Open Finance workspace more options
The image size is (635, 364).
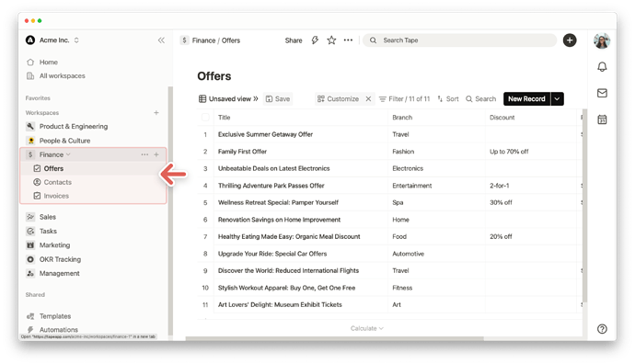144,154
